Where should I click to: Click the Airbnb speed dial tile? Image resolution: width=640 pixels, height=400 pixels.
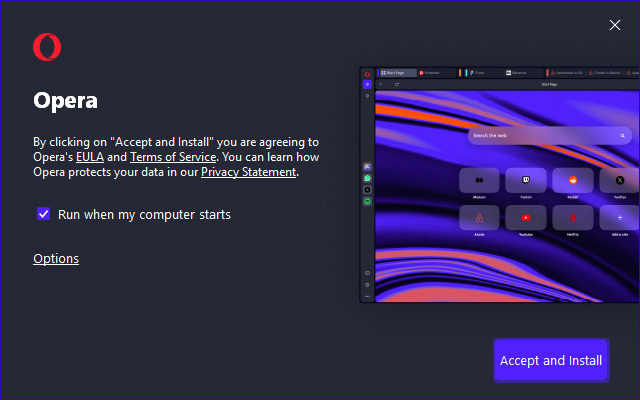coord(479,217)
